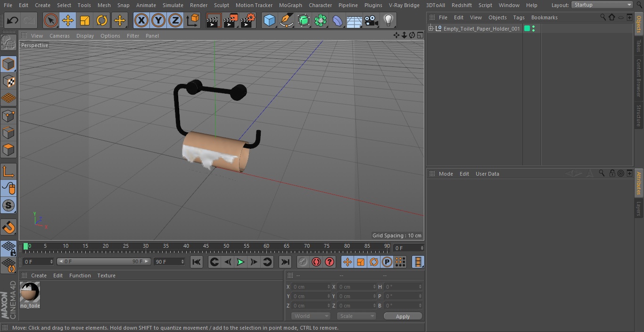The width and height of the screenshot is (644, 332).
Task: Expand Empty_Toilet_Paper_Holder_001 object tree
Action: click(430, 29)
